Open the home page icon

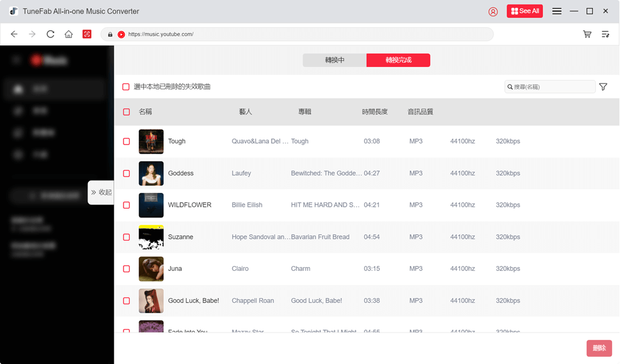pyautogui.click(x=69, y=34)
